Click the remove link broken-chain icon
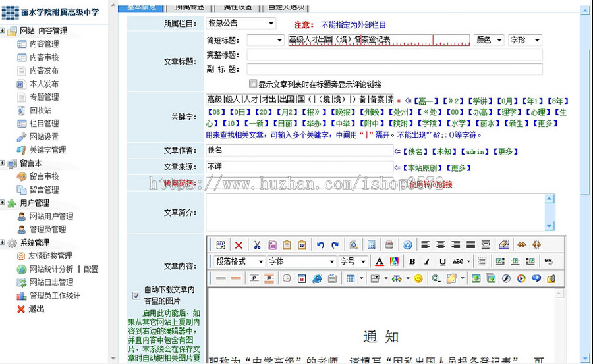The width and height of the screenshot is (593, 364). (x=536, y=245)
